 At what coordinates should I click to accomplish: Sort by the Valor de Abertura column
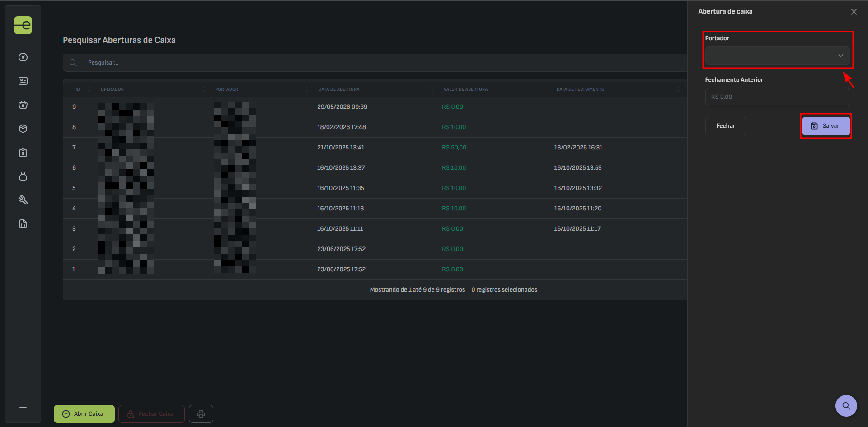click(x=465, y=89)
